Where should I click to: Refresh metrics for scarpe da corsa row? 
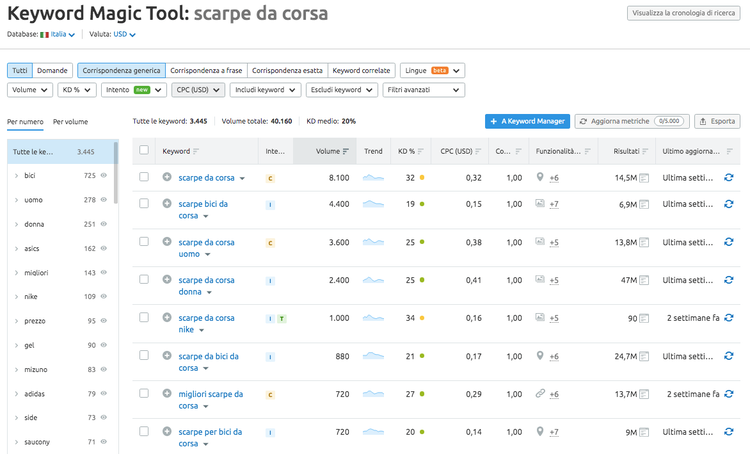point(728,177)
